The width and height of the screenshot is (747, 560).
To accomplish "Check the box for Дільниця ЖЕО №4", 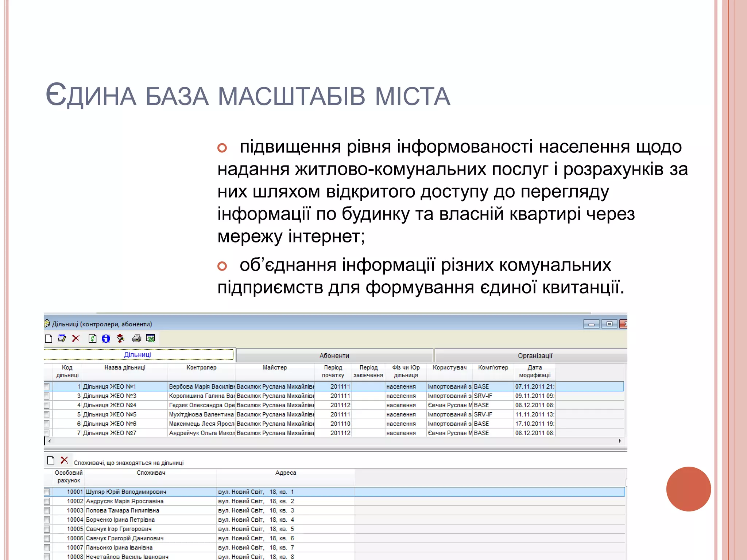I will point(47,405).
